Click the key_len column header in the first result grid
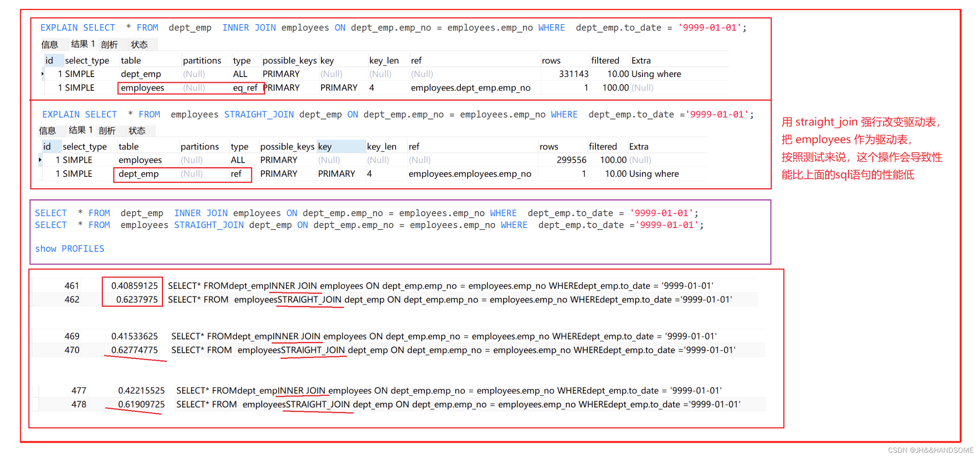 click(x=384, y=61)
